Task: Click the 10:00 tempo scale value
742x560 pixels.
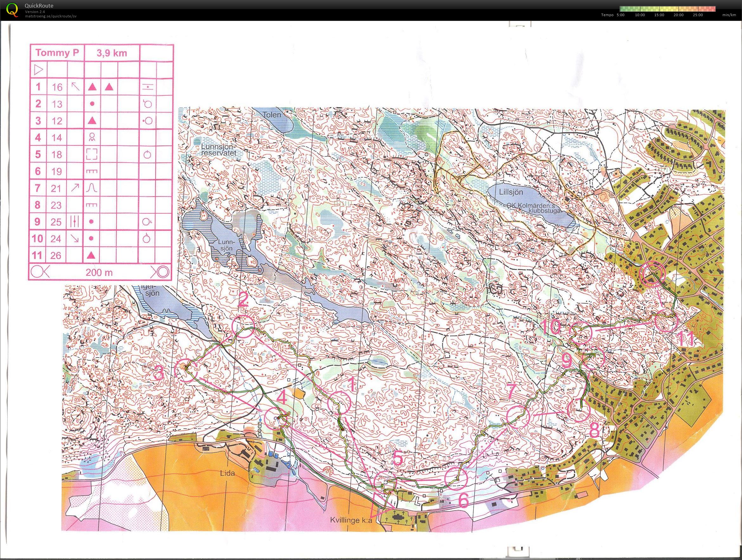Action: (x=640, y=15)
